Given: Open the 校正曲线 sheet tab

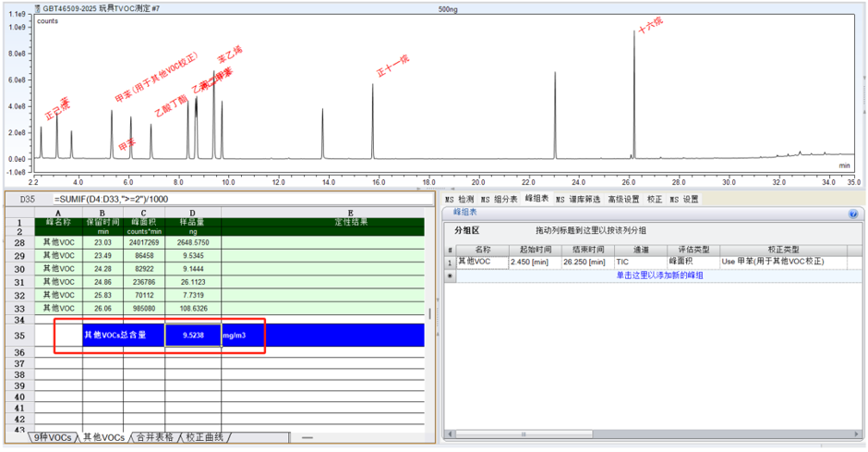Looking at the screenshot, I should tap(204, 437).
